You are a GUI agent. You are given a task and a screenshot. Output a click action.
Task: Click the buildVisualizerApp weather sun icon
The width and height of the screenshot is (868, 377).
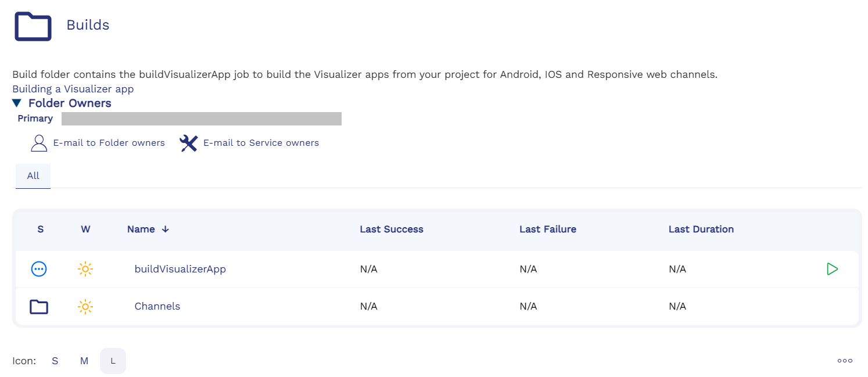coord(85,269)
